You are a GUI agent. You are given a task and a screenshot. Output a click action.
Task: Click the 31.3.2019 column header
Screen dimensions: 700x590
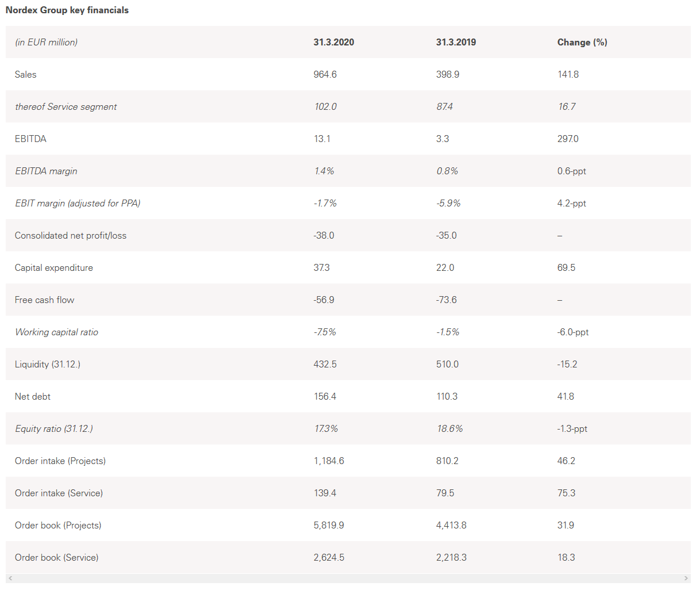click(x=456, y=43)
